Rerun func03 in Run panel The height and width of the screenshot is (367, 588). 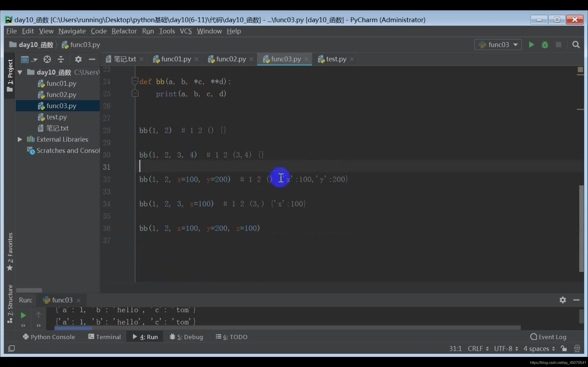click(x=23, y=315)
